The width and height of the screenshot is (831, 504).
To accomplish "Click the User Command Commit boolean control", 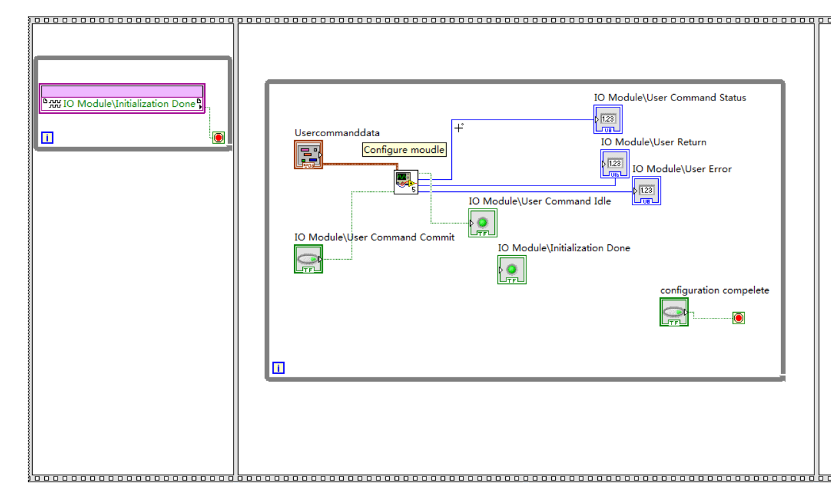I will point(308,259).
